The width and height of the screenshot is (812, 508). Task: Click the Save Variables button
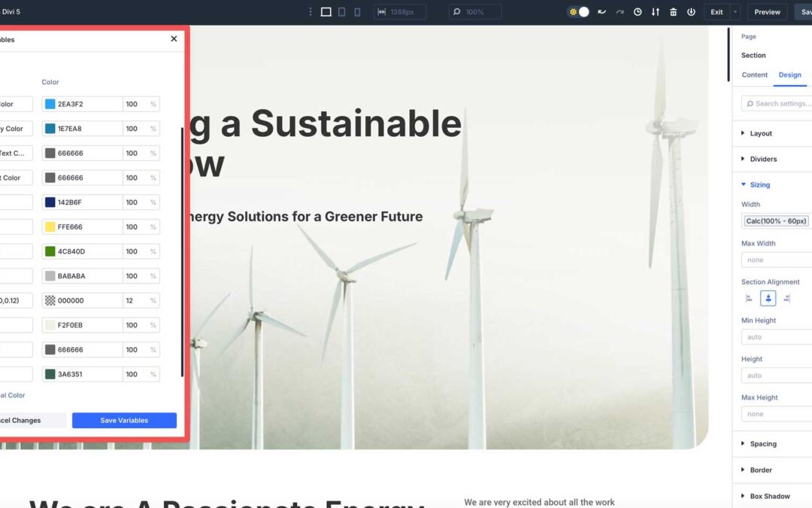(124, 420)
